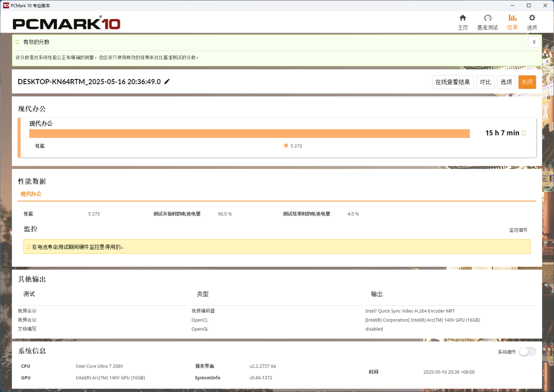
Task: Click the 输出 column header
Action: (377, 294)
